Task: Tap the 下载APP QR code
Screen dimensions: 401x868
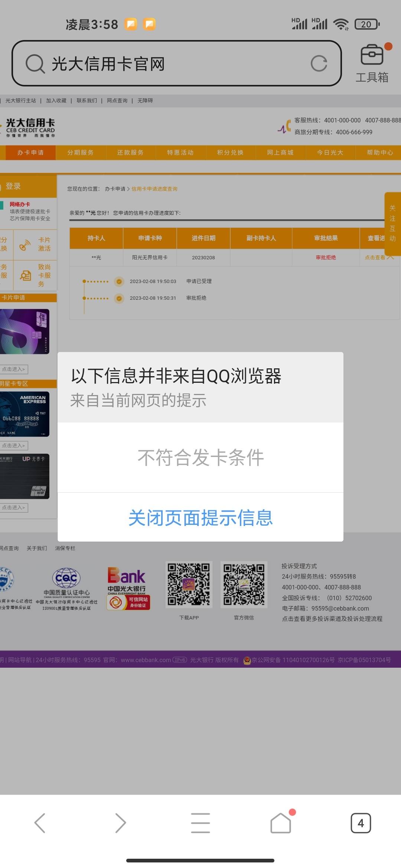Action: (x=189, y=585)
